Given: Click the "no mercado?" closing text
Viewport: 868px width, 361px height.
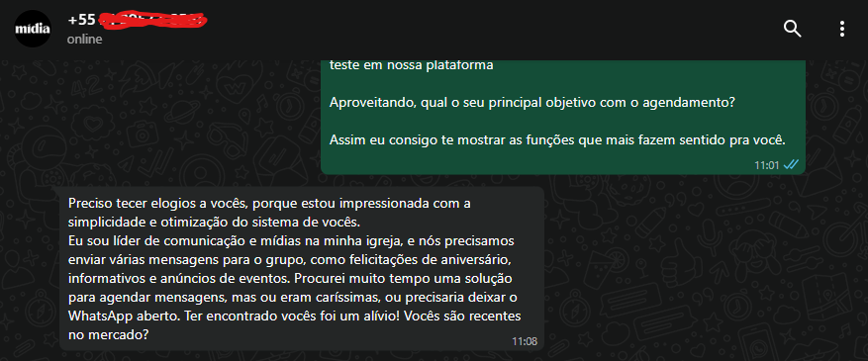Looking at the screenshot, I should click(109, 335).
